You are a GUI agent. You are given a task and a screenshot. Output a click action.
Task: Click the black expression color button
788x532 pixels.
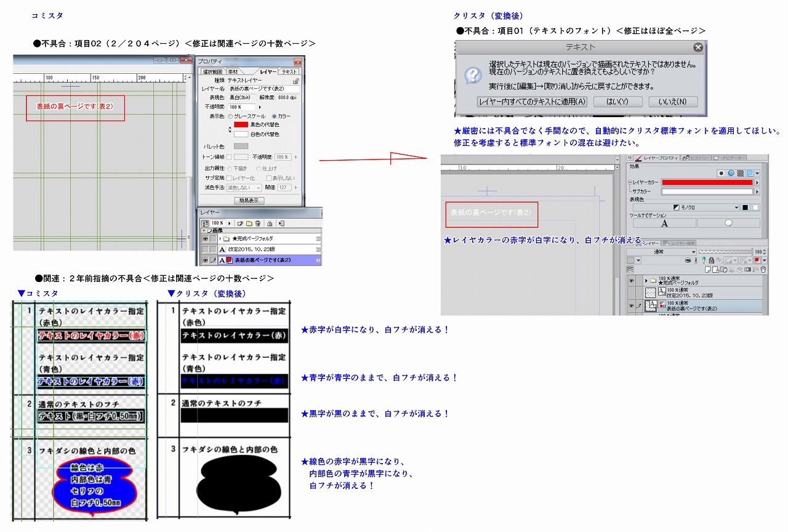(745, 208)
